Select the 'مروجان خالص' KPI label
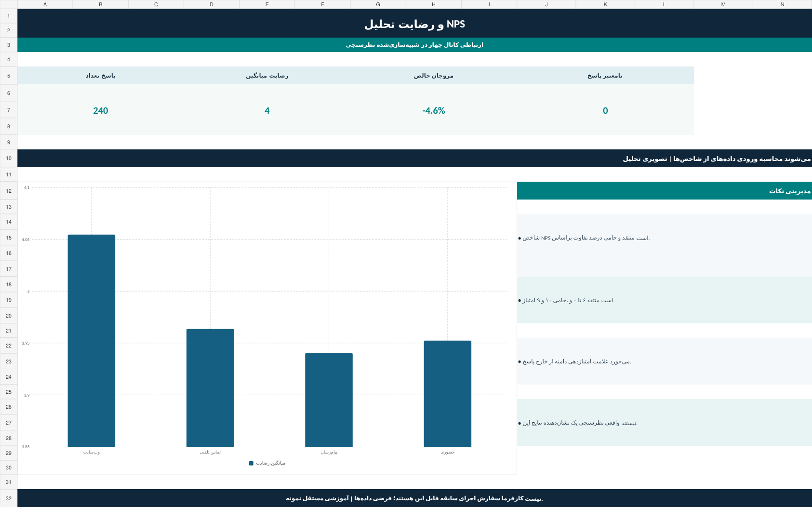 click(434, 76)
